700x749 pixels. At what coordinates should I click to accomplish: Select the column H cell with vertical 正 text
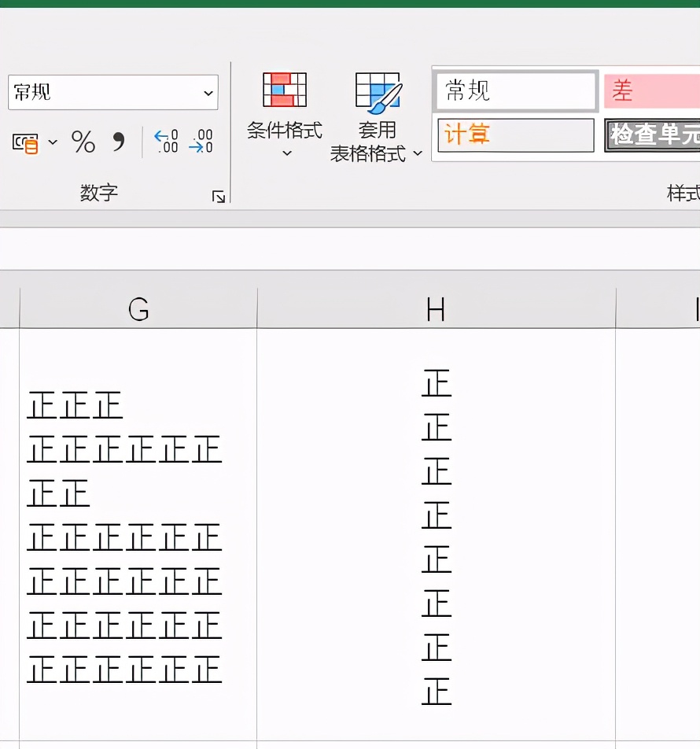click(436, 535)
